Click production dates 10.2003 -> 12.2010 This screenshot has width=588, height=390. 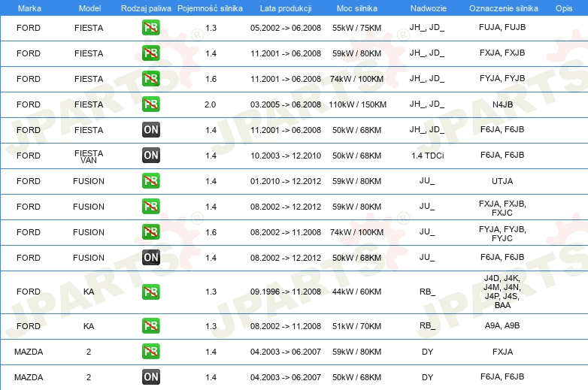tap(286, 156)
